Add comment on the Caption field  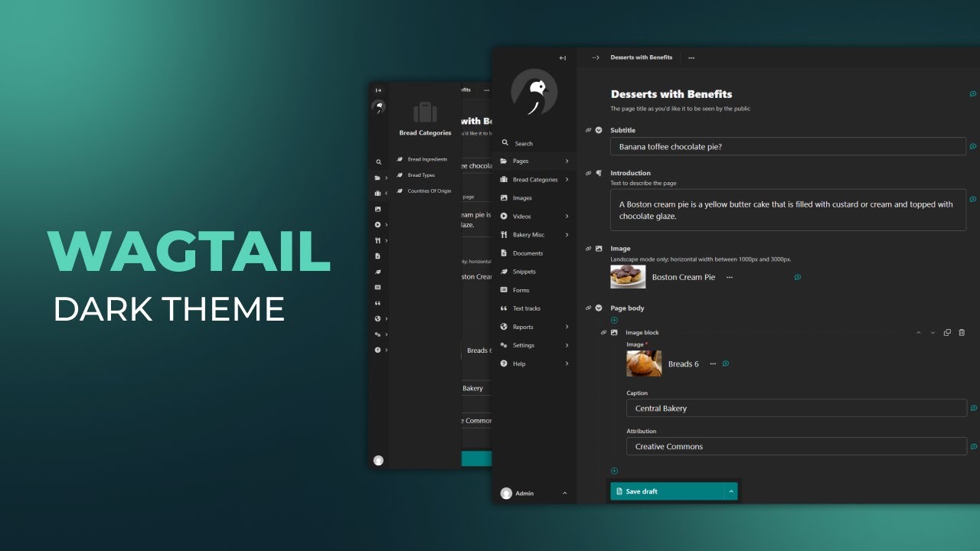[x=974, y=408]
